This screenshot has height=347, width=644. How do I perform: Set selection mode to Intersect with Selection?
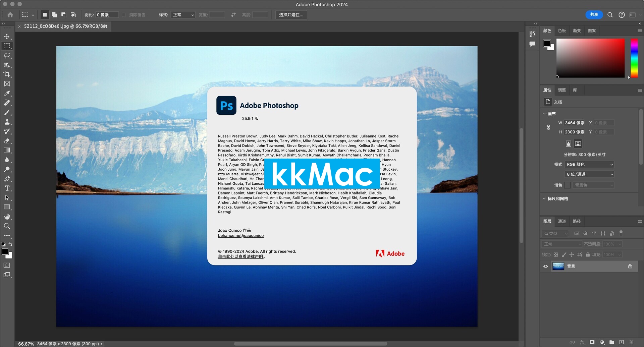point(73,15)
